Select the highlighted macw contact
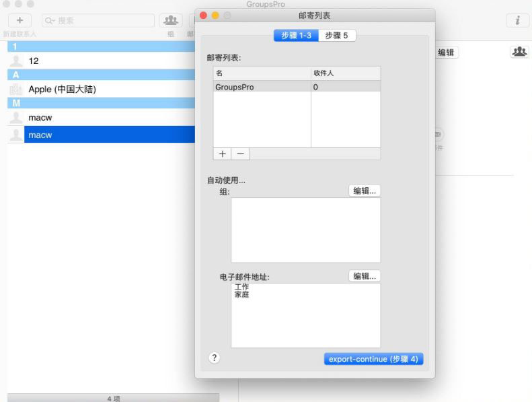 (x=101, y=135)
